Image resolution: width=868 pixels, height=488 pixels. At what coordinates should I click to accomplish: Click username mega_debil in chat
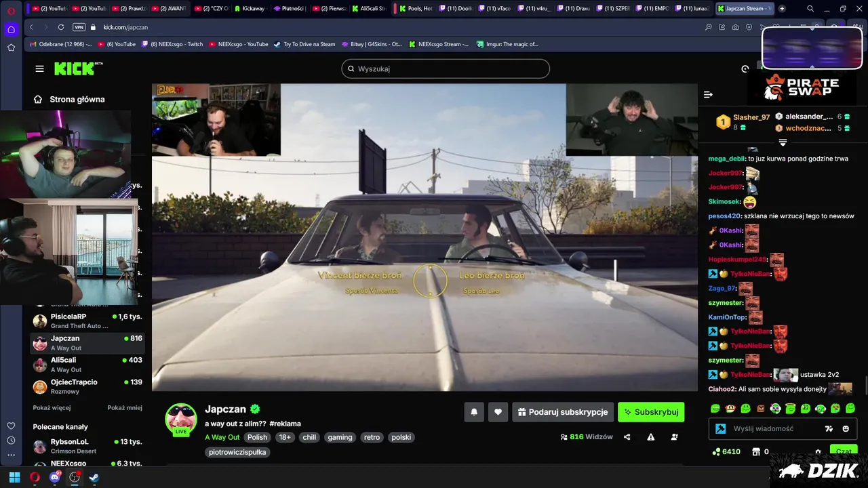point(726,159)
